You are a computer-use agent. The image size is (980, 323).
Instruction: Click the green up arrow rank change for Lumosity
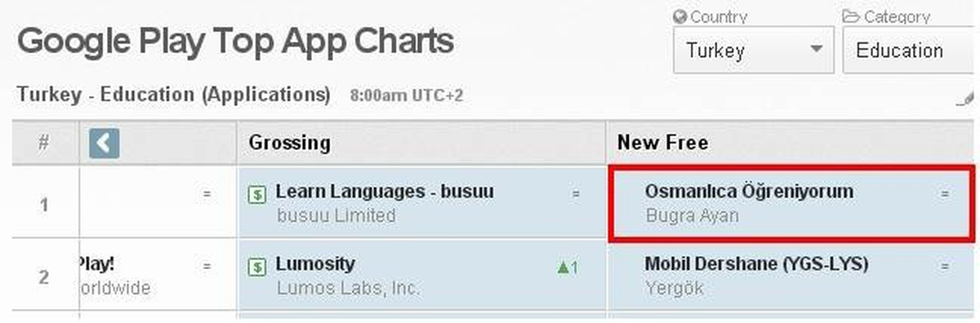click(x=568, y=268)
